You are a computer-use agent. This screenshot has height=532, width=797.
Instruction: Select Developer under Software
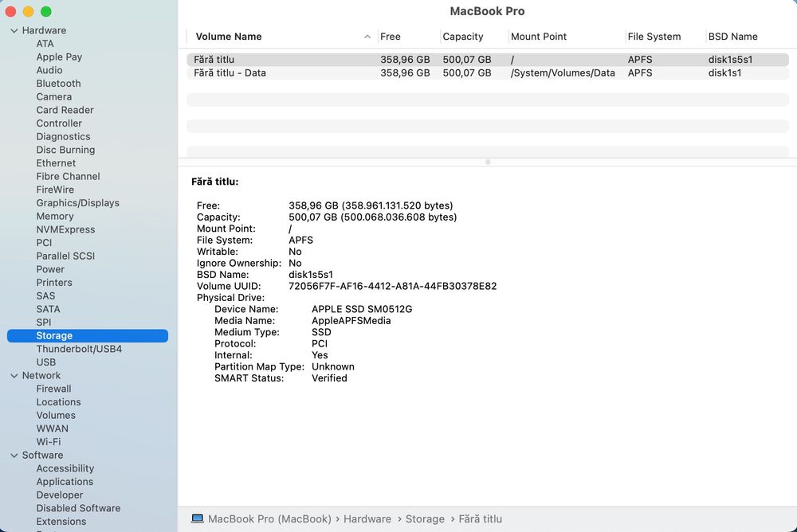(60, 495)
